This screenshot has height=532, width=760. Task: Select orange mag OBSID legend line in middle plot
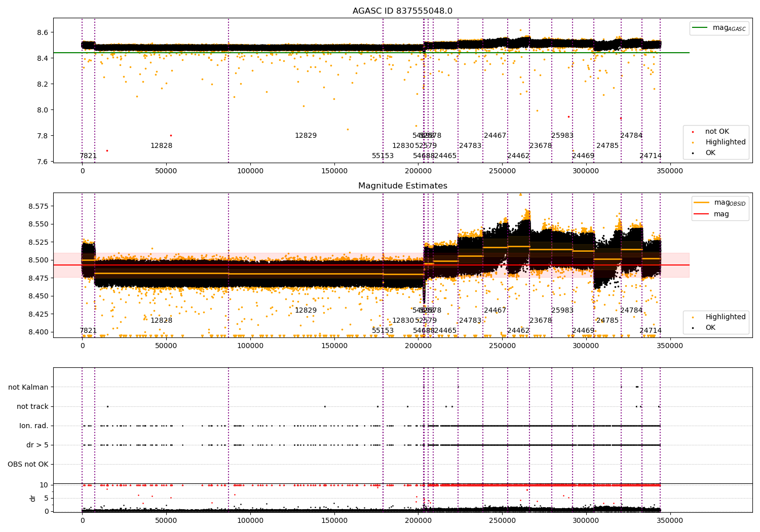pyautogui.click(x=702, y=203)
